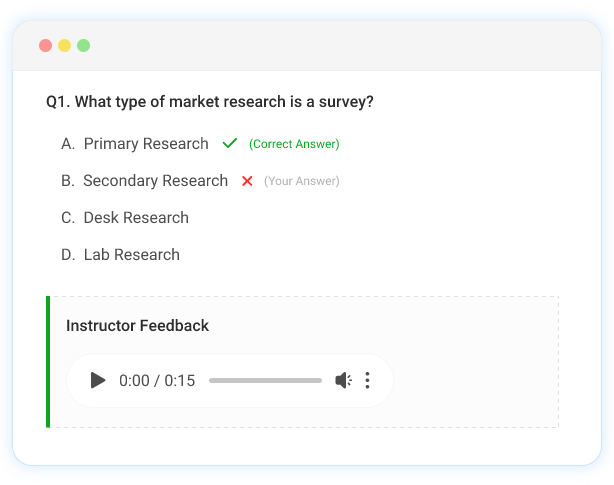The height and width of the screenshot is (485, 614).
Task: Select option A Primary Research
Action: pos(145,144)
